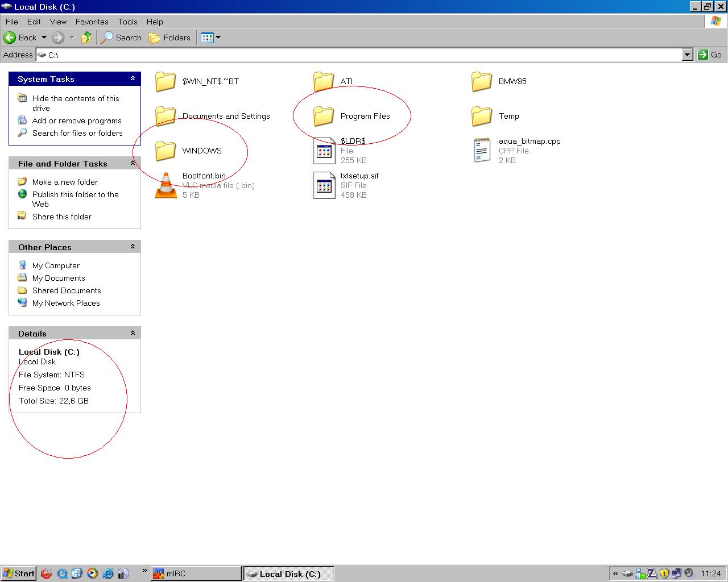The width and height of the screenshot is (728, 582).
Task: Click Make a new folder link
Action: pyautogui.click(x=65, y=182)
